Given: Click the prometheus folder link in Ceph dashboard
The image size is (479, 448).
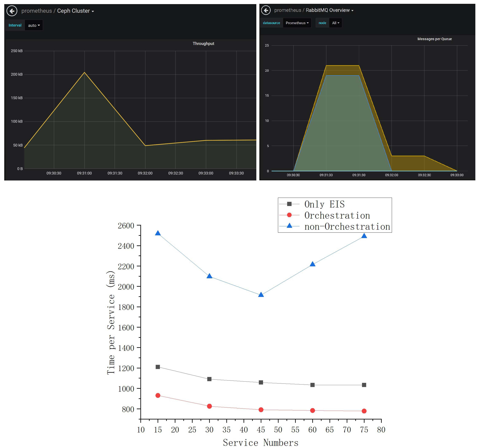Looking at the screenshot, I should point(37,11).
